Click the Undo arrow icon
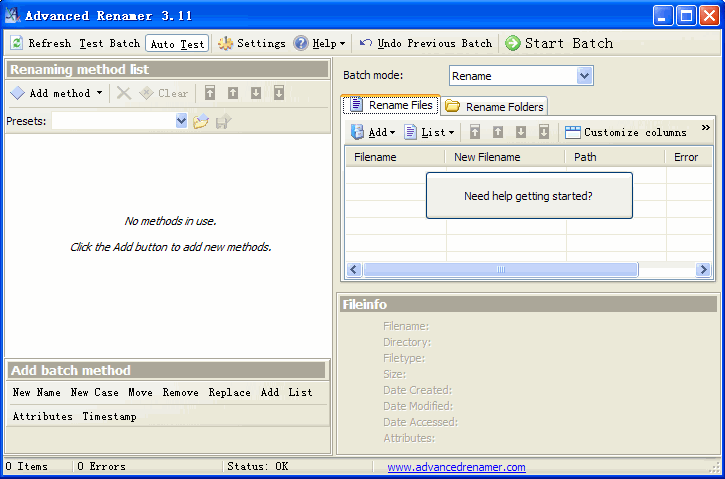Screen dimensions: 725x479 click(x=366, y=43)
